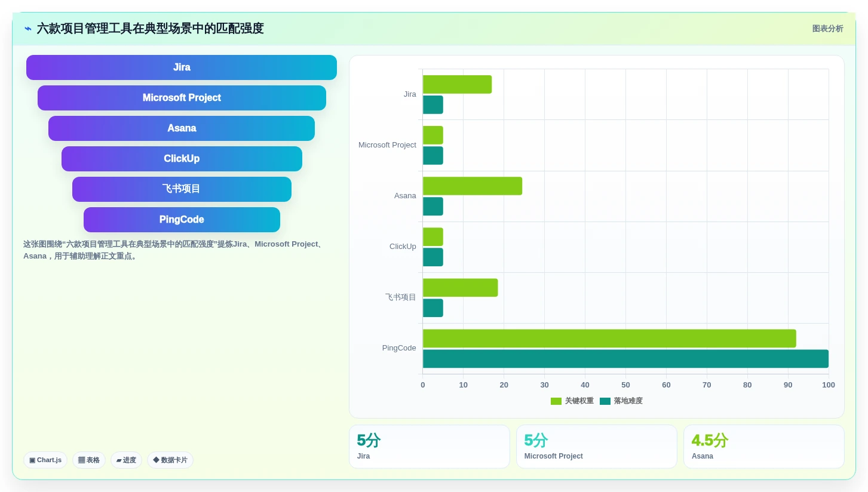The width and height of the screenshot is (868, 492).
Task: Click Jira's 关键权重 light green bar
Action: click(x=457, y=84)
